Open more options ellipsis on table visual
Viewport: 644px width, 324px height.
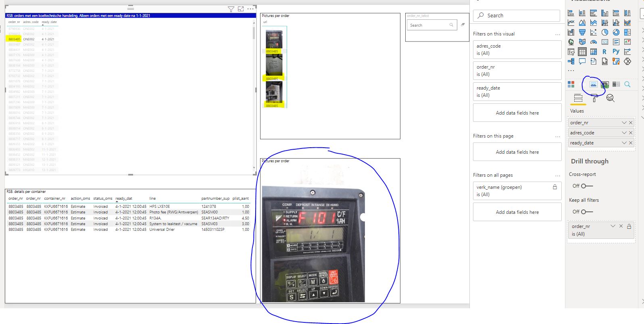point(250,8)
